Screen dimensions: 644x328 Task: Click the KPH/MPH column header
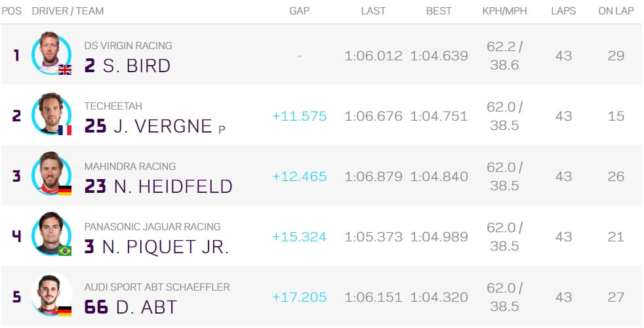click(x=504, y=11)
